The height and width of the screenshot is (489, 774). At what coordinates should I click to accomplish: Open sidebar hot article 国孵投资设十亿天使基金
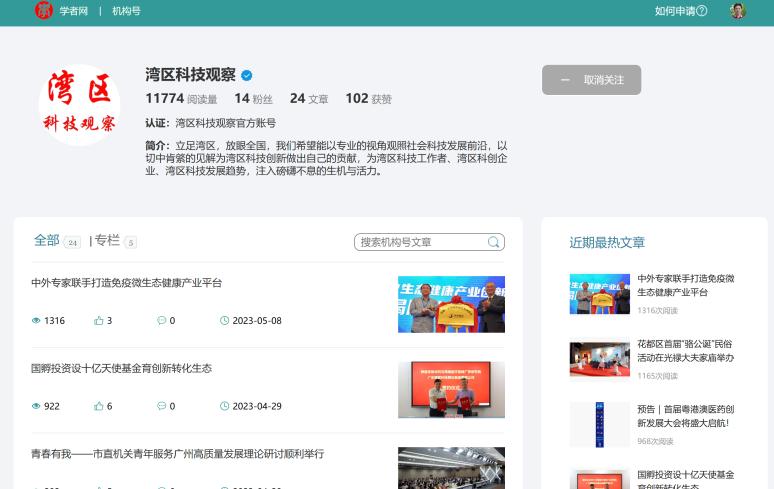tap(686, 480)
